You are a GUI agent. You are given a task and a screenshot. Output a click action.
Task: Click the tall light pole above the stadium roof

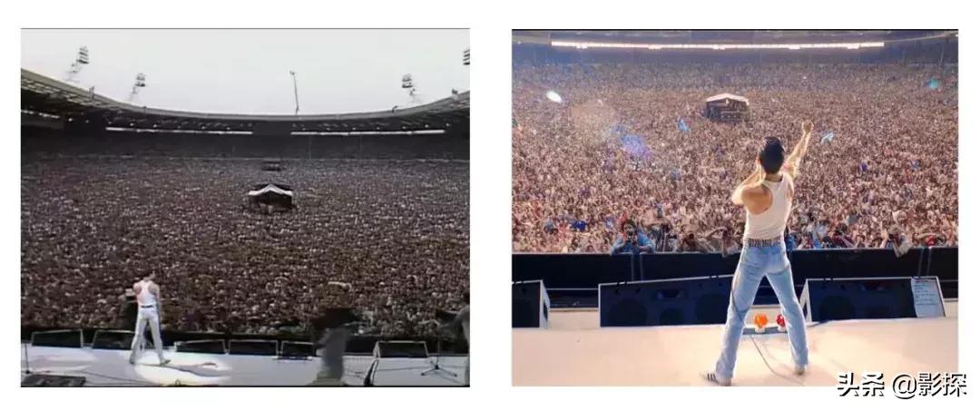tap(294, 92)
